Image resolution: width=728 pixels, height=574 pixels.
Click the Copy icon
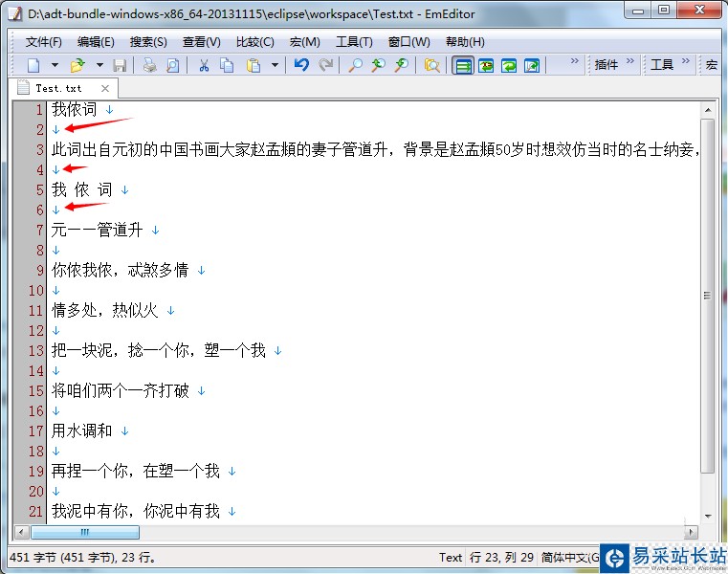click(x=227, y=65)
